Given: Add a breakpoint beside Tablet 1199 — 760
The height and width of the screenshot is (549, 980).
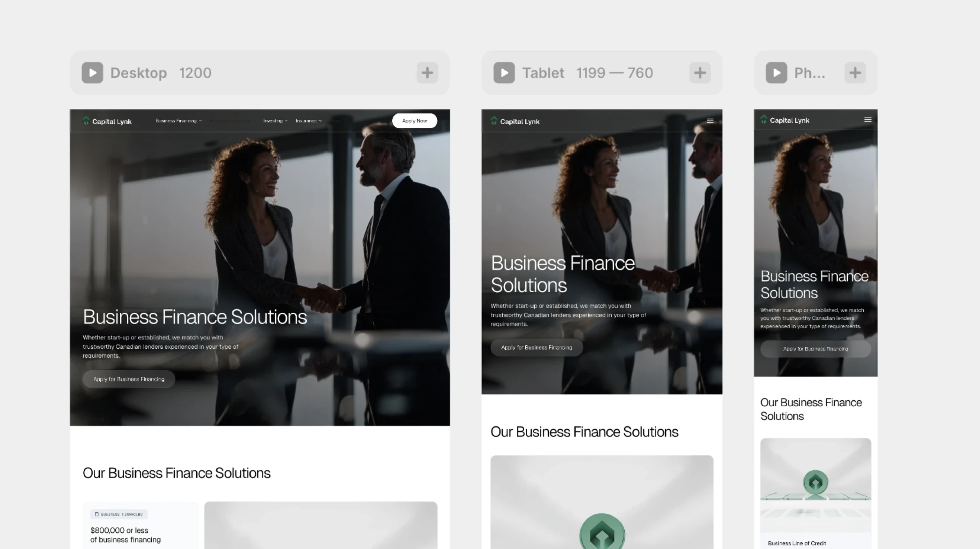Looking at the screenshot, I should 700,73.
